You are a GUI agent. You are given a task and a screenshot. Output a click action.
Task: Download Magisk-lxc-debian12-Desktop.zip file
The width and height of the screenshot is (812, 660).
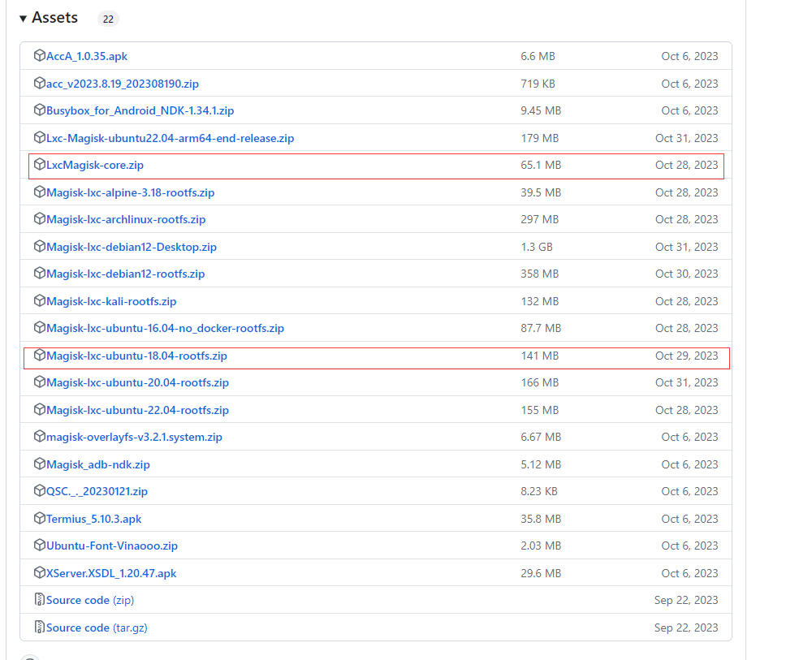click(x=131, y=247)
